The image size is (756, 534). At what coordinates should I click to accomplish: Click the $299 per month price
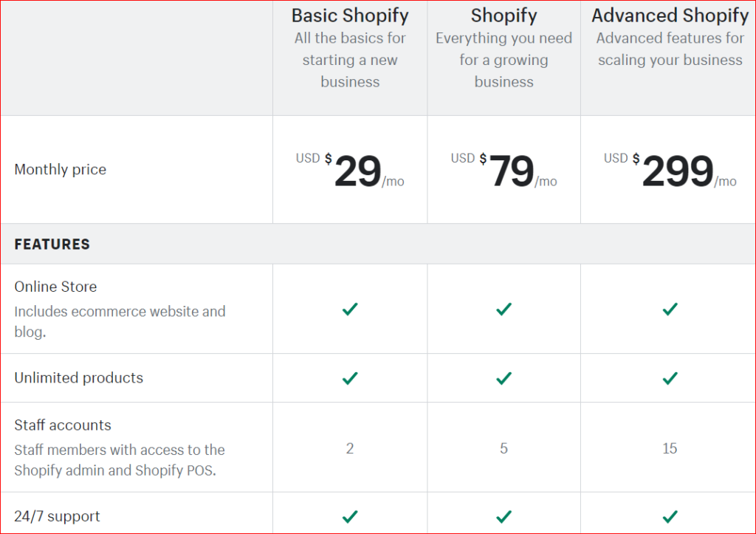[677, 171]
